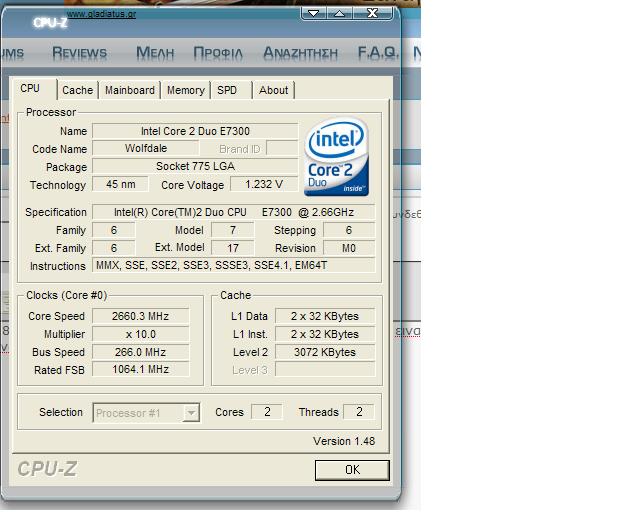Click the empty Level 3 cache field

click(x=325, y=370)
